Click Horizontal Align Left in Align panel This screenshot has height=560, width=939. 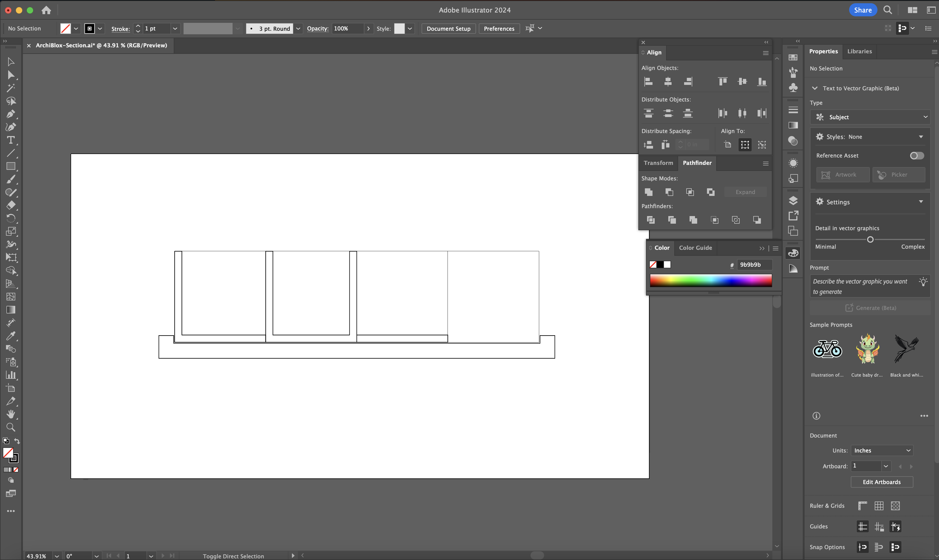click(648, 82)
